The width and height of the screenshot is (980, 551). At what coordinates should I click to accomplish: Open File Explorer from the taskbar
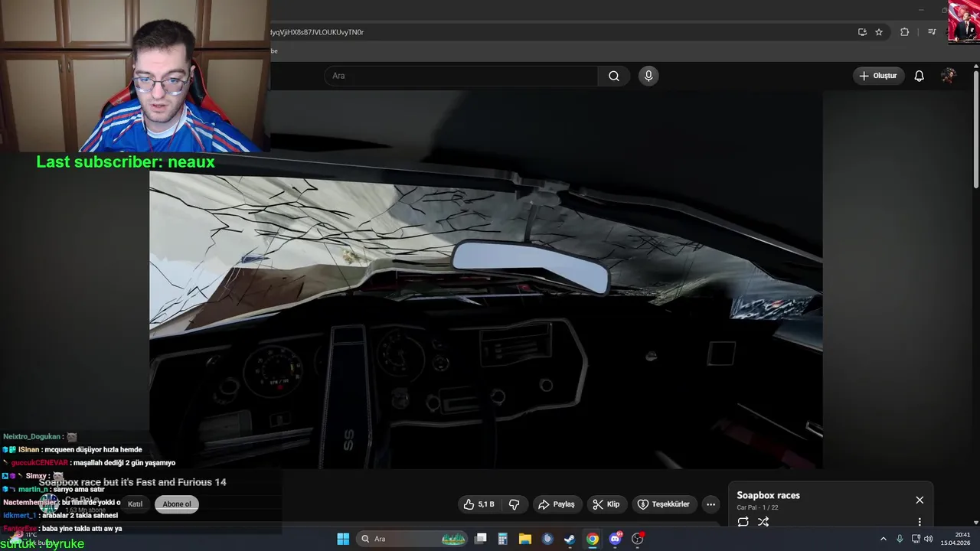pyautogui.click(x=525, y=539)
